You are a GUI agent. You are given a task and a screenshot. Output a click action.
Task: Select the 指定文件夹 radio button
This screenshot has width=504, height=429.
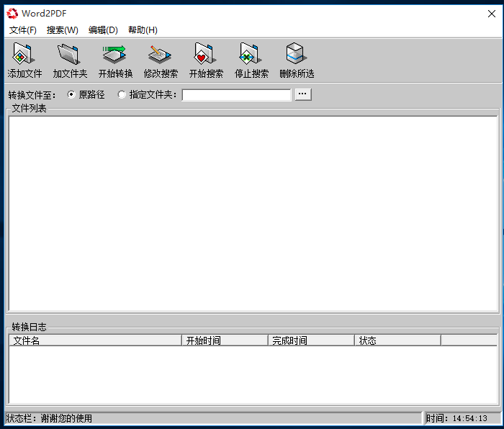point(122,94)
